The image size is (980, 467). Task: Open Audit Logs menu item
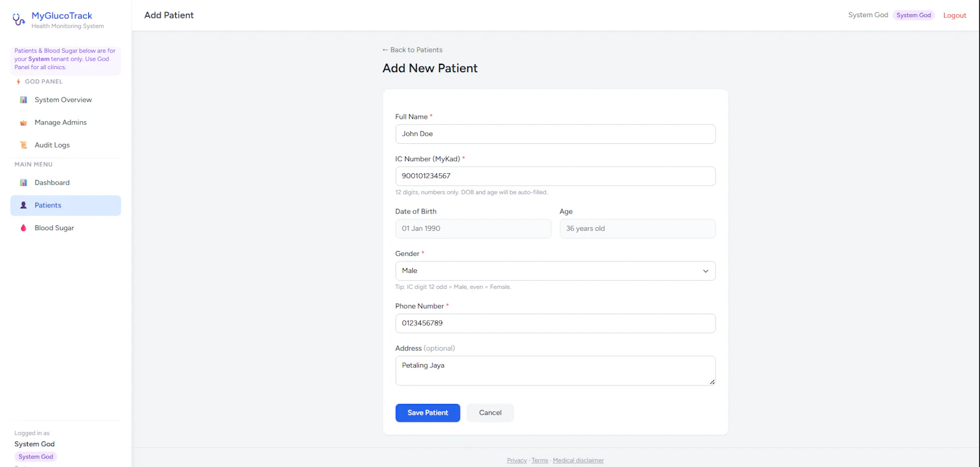pos(66,145)
